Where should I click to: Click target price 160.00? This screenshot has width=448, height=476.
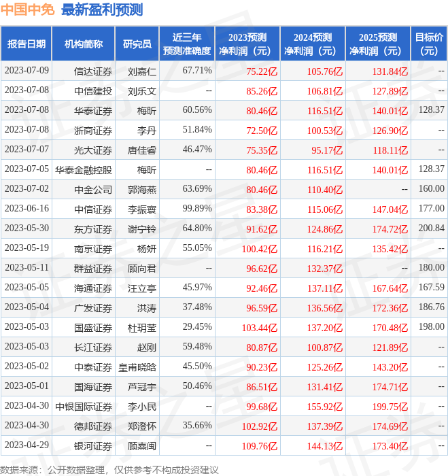click(x=431, y=188)
